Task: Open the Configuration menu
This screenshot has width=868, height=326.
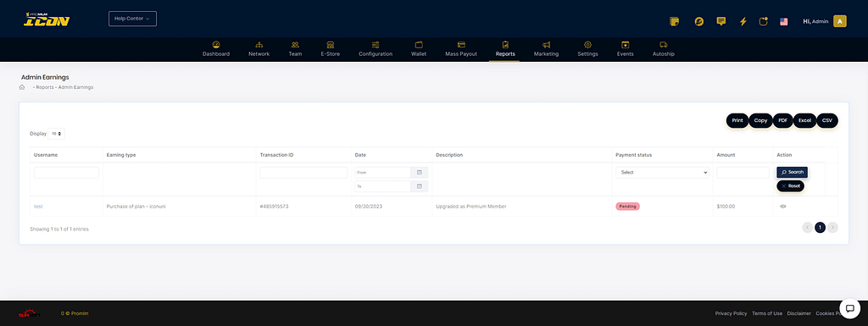Action: click(376, 48)
